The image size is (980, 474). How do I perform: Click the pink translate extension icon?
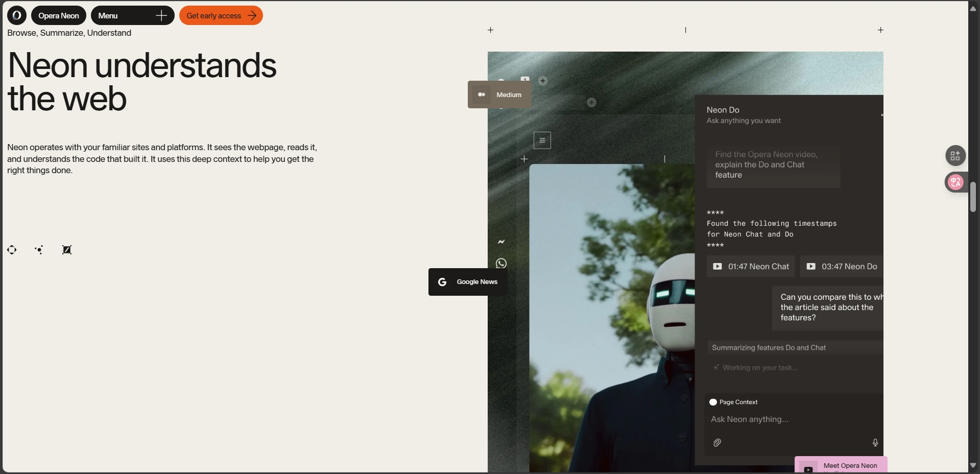coord(955,182)
